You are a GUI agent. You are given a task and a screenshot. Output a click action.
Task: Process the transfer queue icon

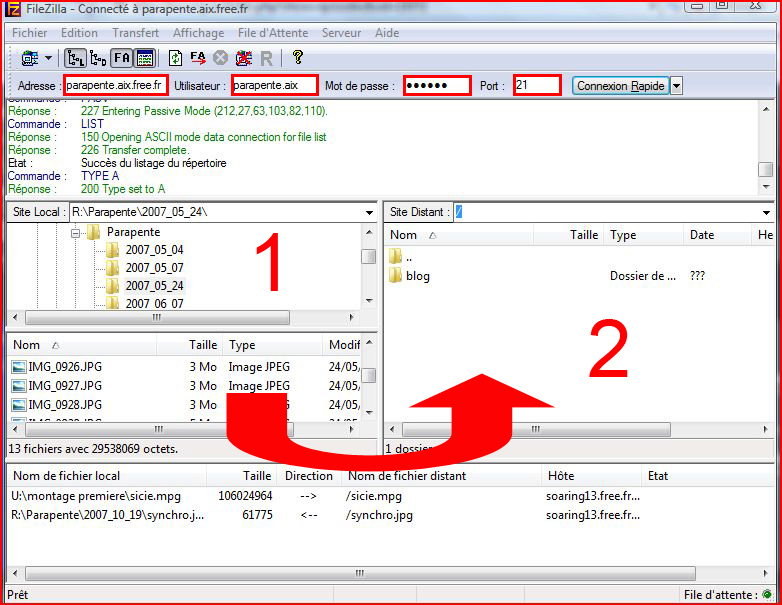tap(198, 58)
